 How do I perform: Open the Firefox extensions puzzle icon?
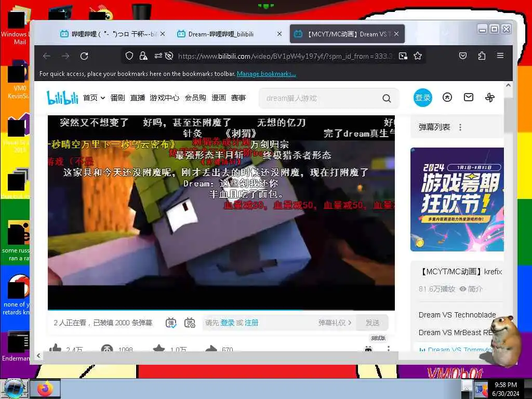(x=482, y=56)
